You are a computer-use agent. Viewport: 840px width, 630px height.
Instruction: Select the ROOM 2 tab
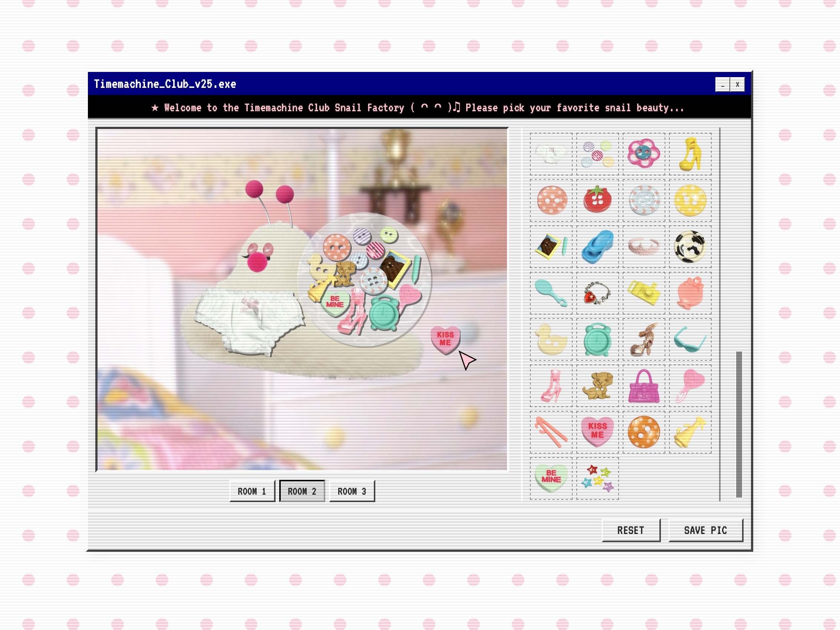[x=302, y=491]
